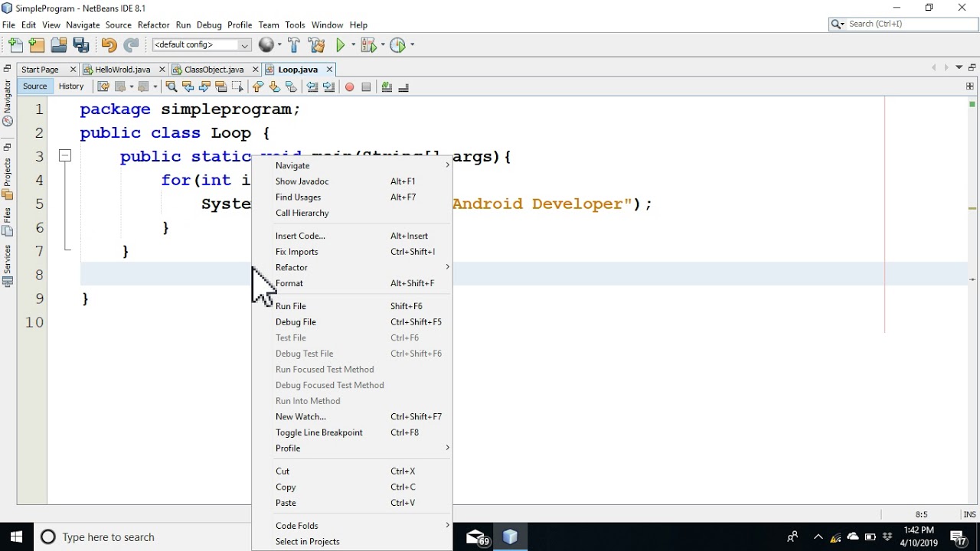Viewport: 980px width, 551px height.
Task: Switch to the History view button
Action: (71, 86)
